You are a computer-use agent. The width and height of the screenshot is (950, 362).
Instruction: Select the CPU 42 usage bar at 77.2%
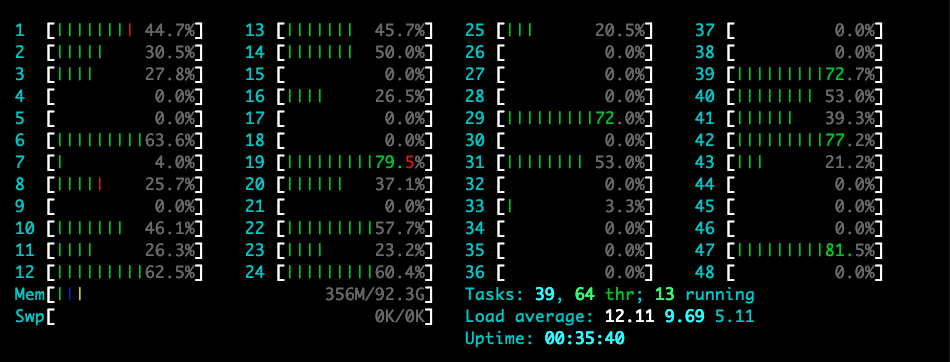point(805,141)
